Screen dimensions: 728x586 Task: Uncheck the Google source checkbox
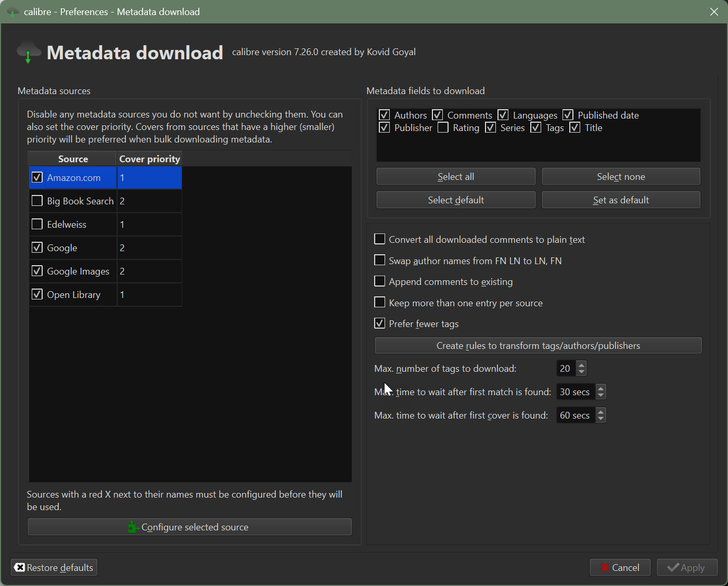(37, 248)
